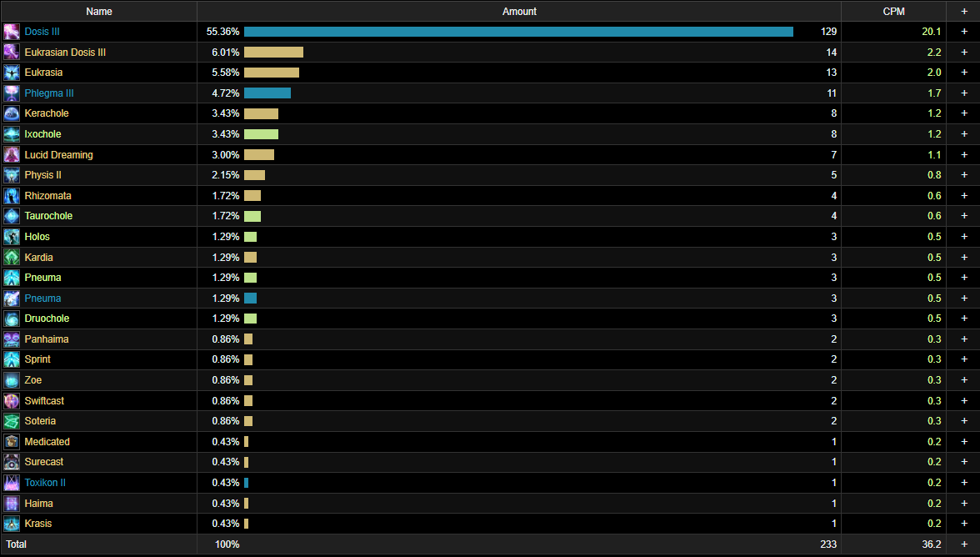Image resolution: width=980 pixels, height=557 pixels.
Task: Click the Eukrasia ability icon
Action: pos(12,73)
